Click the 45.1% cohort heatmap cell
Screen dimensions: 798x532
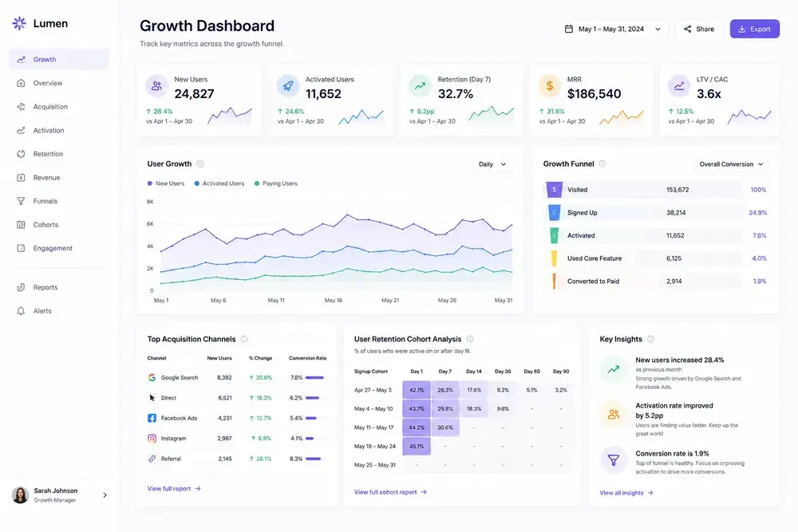(417, 447)
